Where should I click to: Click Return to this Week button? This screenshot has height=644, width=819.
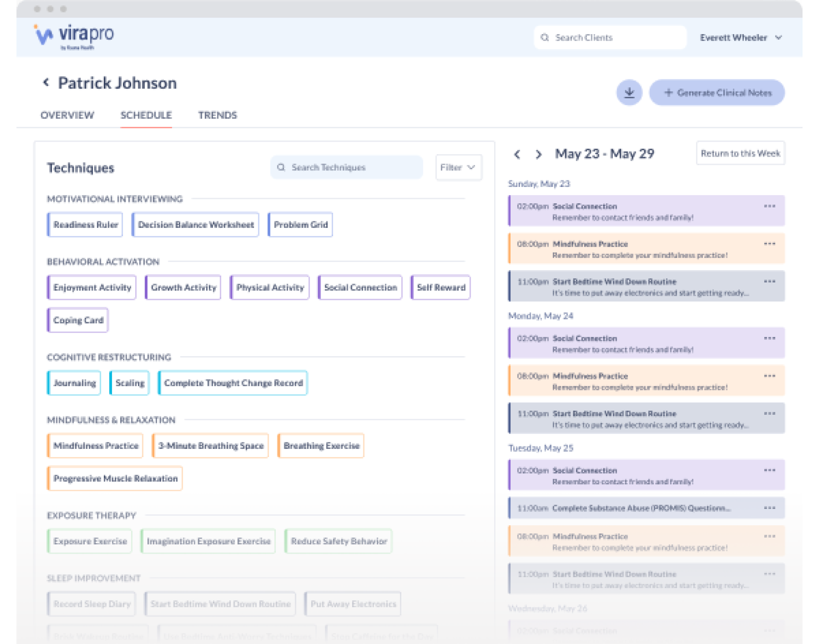coord(740,153)
